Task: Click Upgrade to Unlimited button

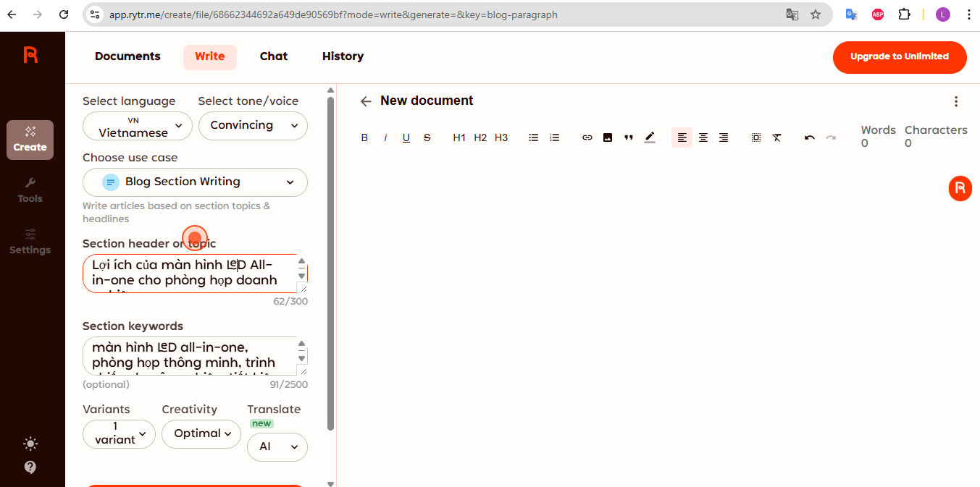Action: [x=900, y=57]
